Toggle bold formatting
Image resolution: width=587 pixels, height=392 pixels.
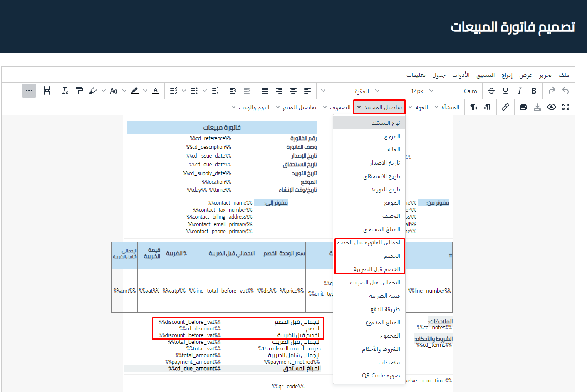pyautogui.click(x=534, y=91)
